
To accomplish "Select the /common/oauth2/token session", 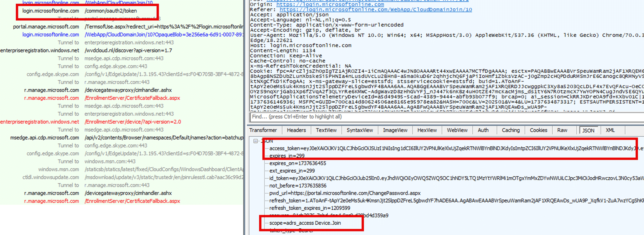I will click(x=122, y=11).
